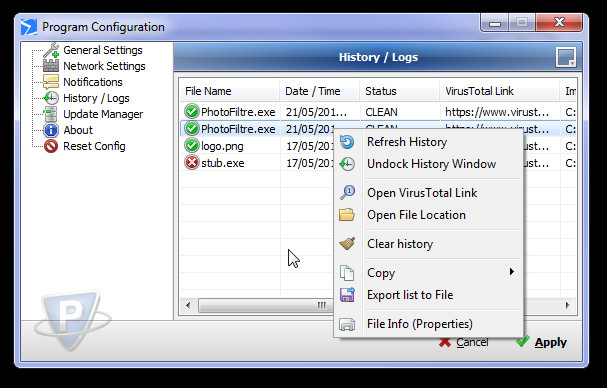Choose Reset Config in the sidebar
607x388 pixels.
(94, 146)
